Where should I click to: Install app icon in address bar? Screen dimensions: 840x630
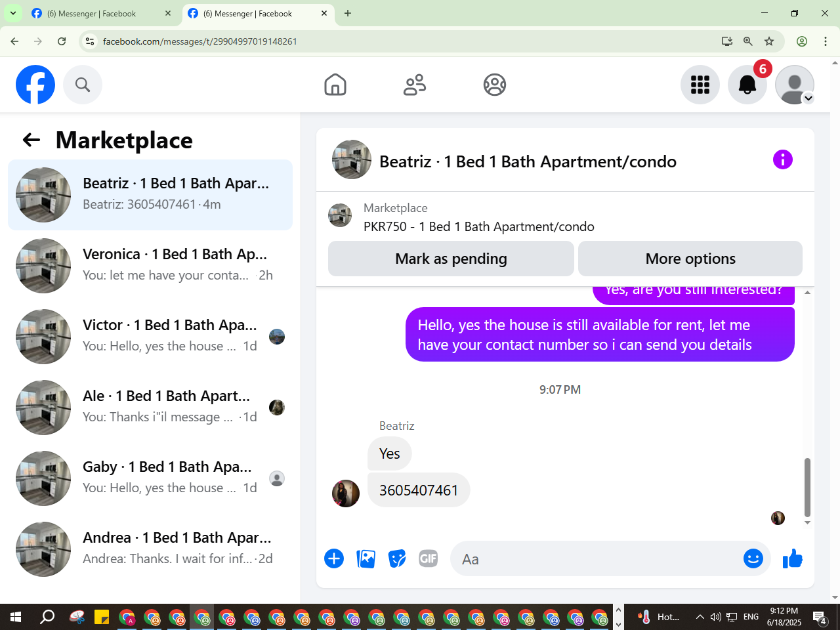pyautogui.click(x=727, y=41)
